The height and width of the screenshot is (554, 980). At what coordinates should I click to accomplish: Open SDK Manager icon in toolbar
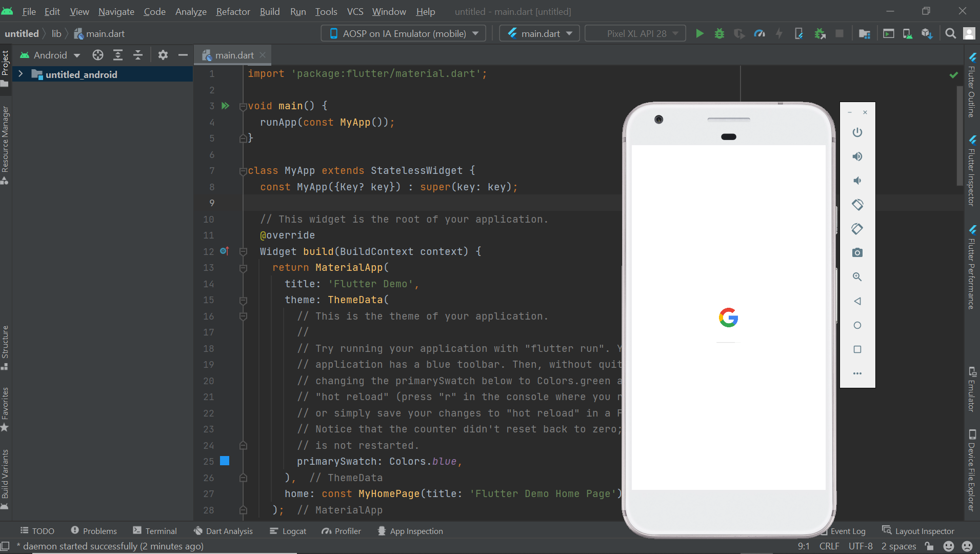click(x=927, y=34)
